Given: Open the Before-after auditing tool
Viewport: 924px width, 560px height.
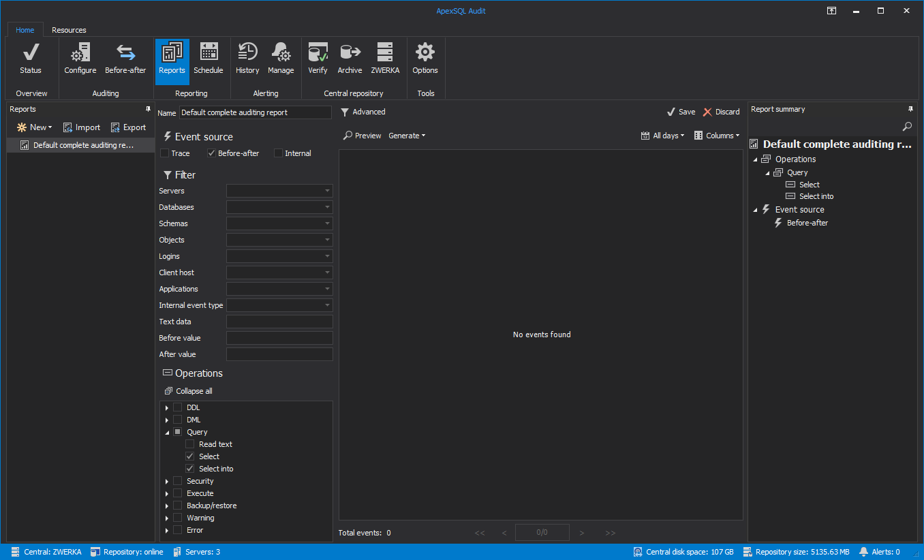Looking at the screenshot, I should tap(125, 59).
